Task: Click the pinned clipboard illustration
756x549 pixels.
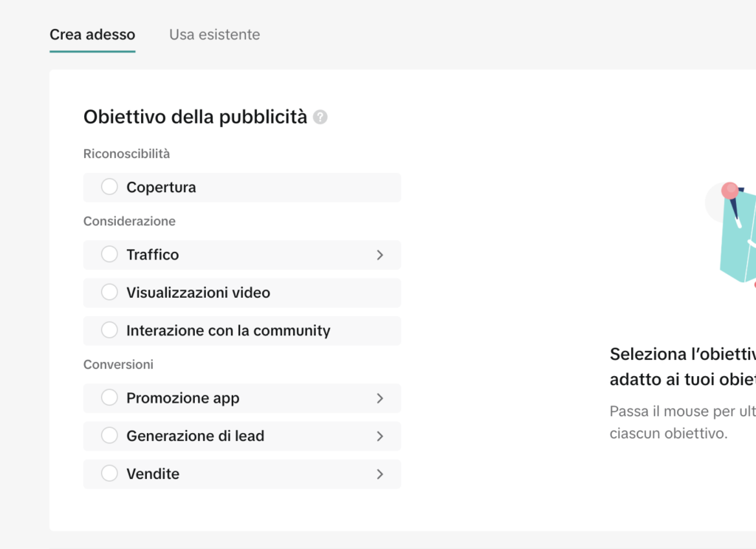Action: (735, 233)
